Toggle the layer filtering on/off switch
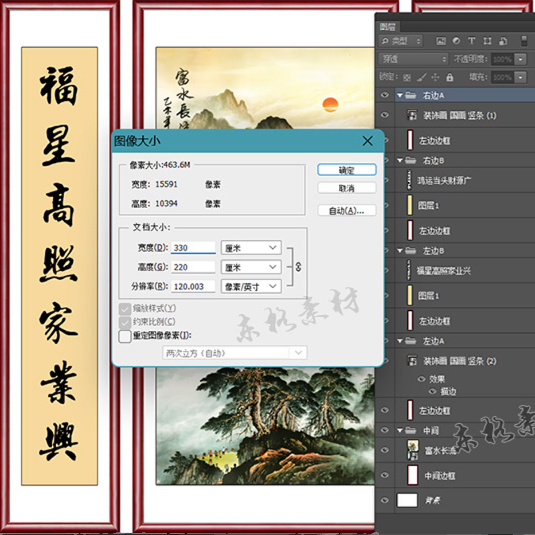Screen dimensions: 535x535 click(524, 41)
